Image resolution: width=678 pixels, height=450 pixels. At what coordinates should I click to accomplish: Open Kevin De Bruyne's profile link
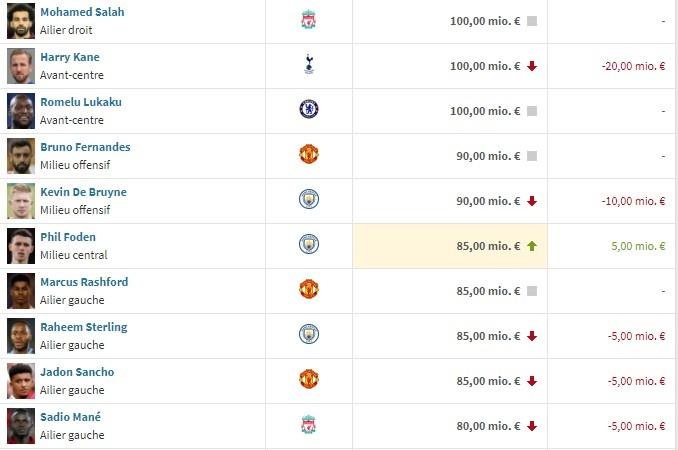pos(83,192)
